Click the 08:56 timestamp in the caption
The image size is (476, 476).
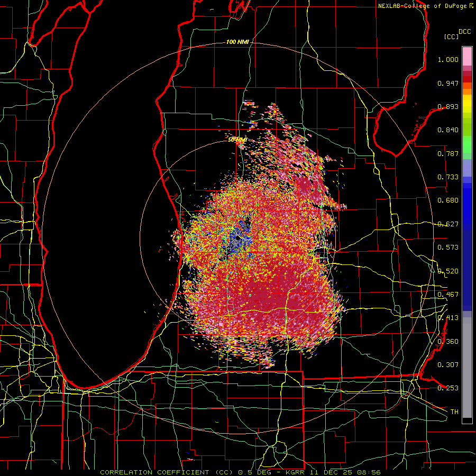coord(370,472)
